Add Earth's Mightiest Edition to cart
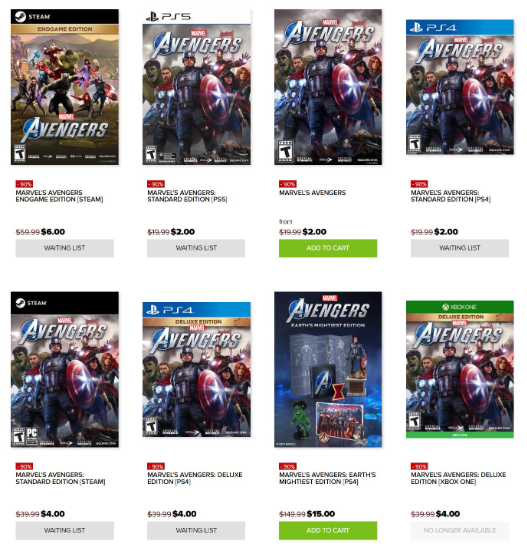Viewport: 527px width, 556px height. click(328, 530)
